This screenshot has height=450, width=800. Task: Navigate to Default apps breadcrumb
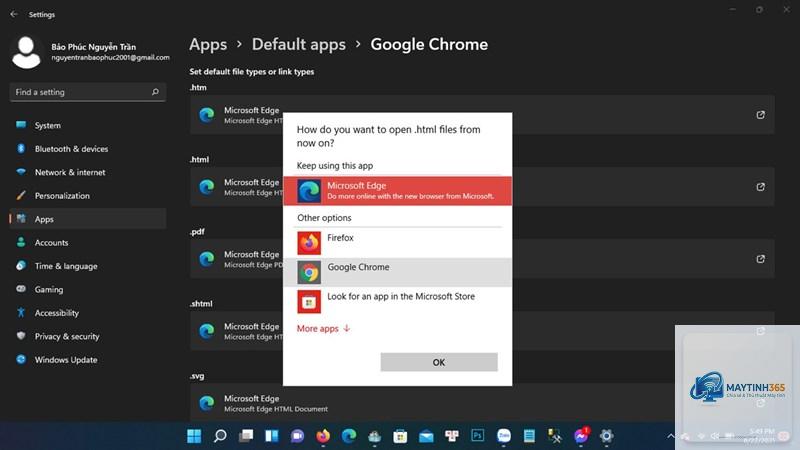pyautogui.click(x=298, y=45)
